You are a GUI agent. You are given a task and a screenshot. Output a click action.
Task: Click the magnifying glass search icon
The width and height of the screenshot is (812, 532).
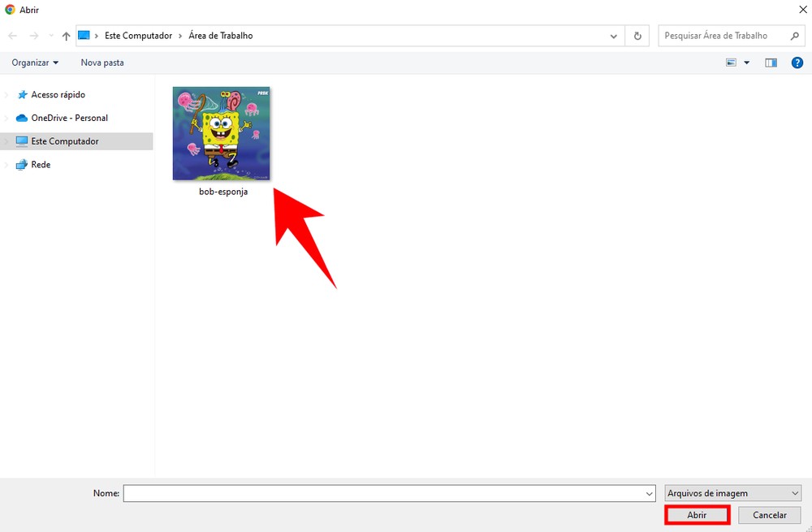[794, 36]
